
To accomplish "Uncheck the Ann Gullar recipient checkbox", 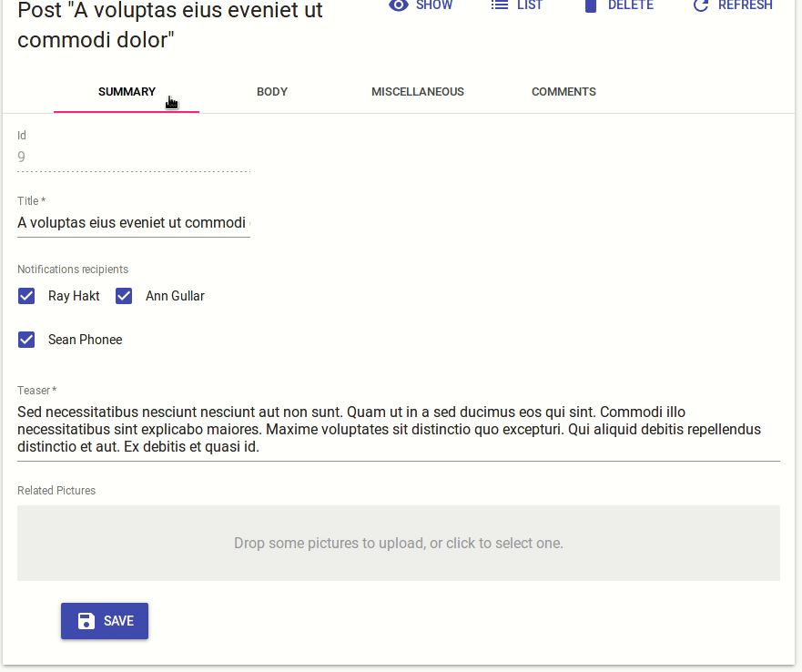I will [x=124, y=296].
